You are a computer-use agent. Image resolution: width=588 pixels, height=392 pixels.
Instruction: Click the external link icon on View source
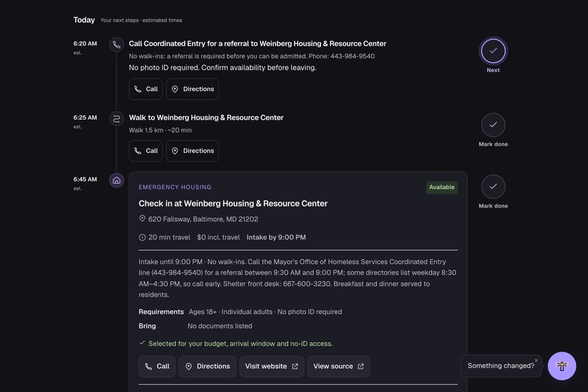[360, 366]
